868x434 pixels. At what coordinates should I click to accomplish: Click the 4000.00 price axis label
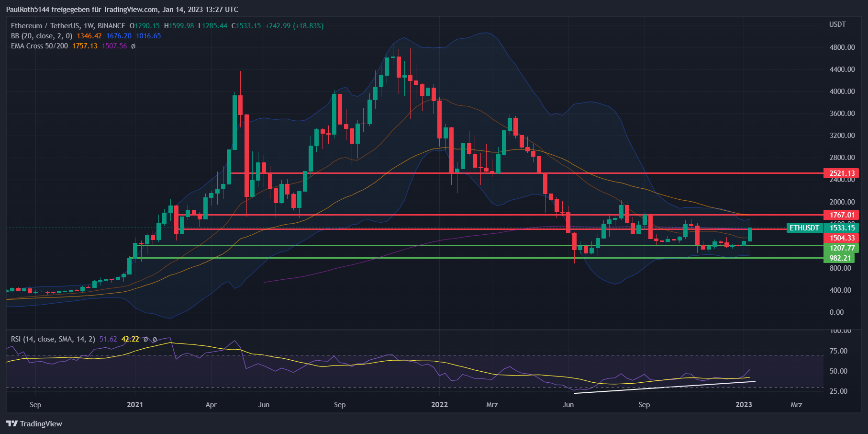(x=842, y=91)
